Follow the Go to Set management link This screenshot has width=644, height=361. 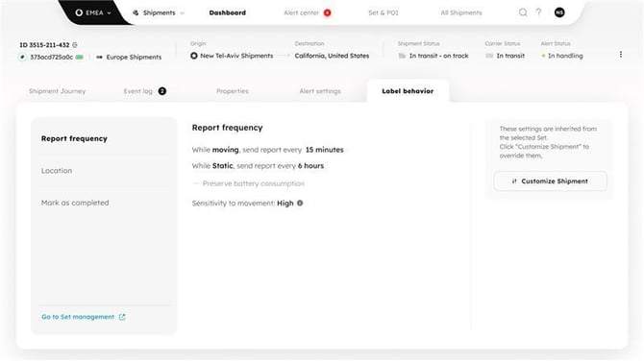pos(78,317)
